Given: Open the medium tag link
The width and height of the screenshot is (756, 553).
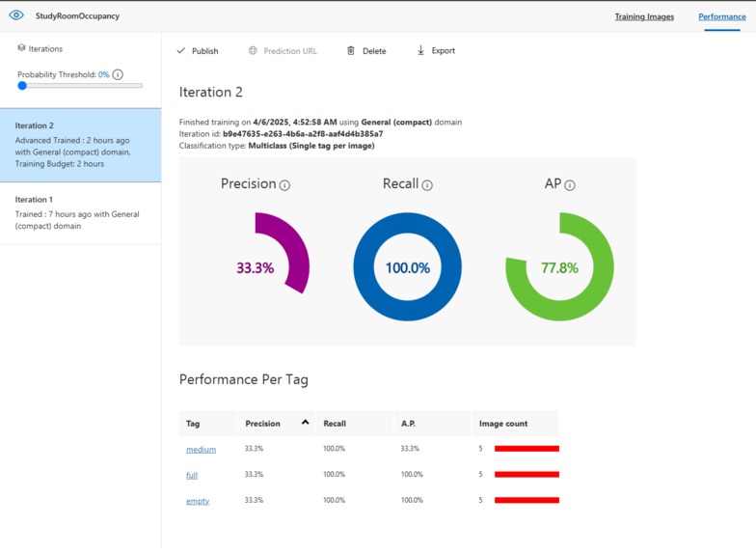Looking at the screenshot, I should [201, 450].
